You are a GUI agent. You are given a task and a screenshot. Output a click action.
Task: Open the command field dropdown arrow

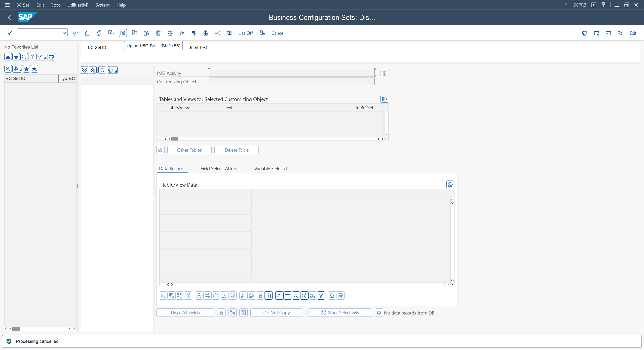(x=64, y=32)
